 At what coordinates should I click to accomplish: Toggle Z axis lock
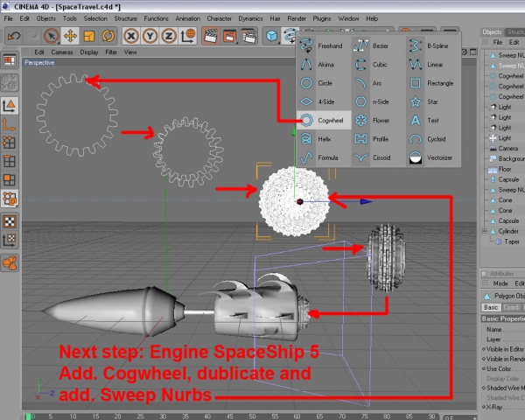click(x=169, y=36)
